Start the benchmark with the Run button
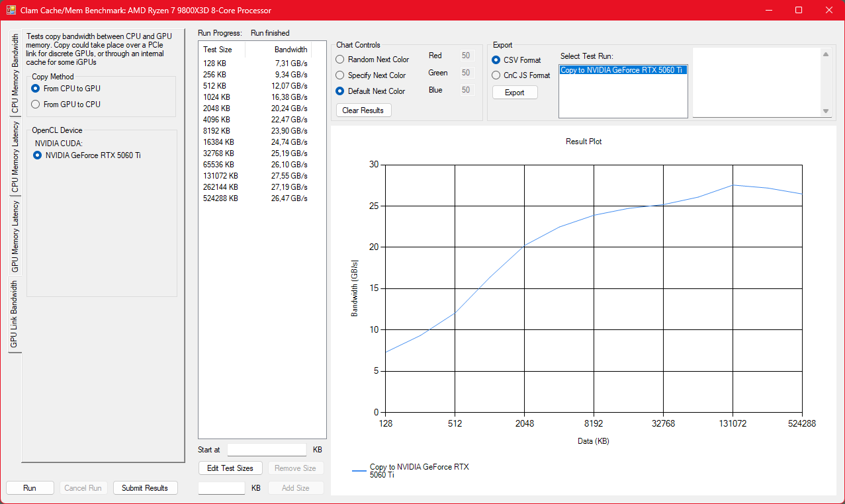This screenshot has width=845, height=504. [x=30, y=488]
